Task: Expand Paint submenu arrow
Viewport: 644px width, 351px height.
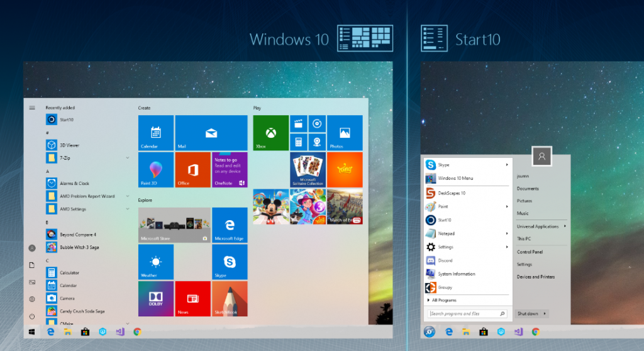Action: [507, 207]
